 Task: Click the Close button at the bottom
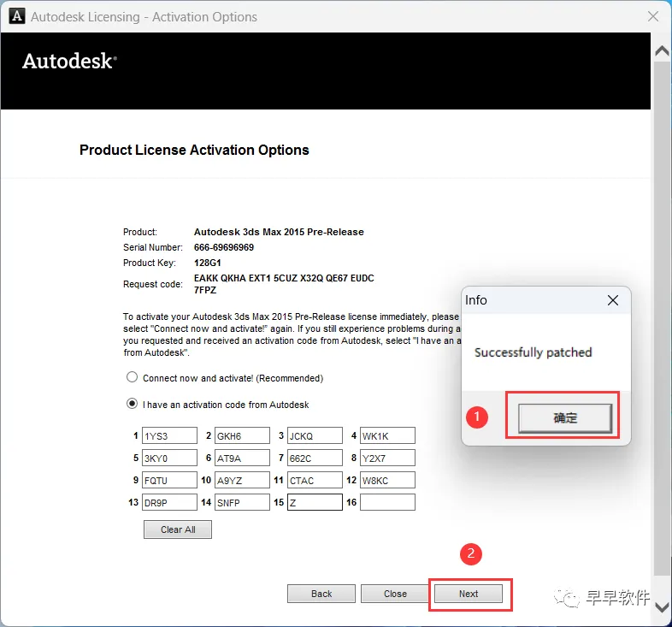[395, 594]
